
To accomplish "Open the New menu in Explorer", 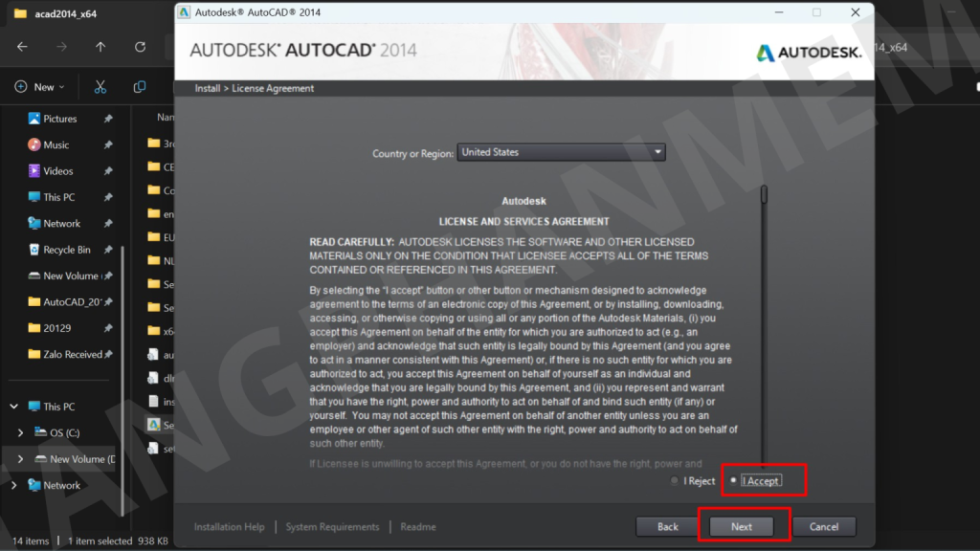I will [40, 87].
